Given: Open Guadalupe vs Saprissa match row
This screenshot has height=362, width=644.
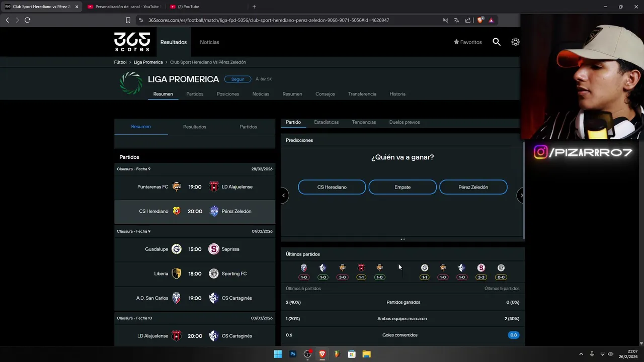Looking at the screenshot, I should (195, 249).
